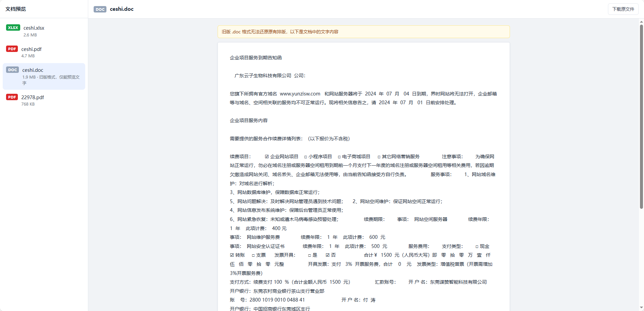
Task: Click the 东莞农村商业银行茶山支行营业部 bank text
Action: pyautogui.click(x=289, y=291)
